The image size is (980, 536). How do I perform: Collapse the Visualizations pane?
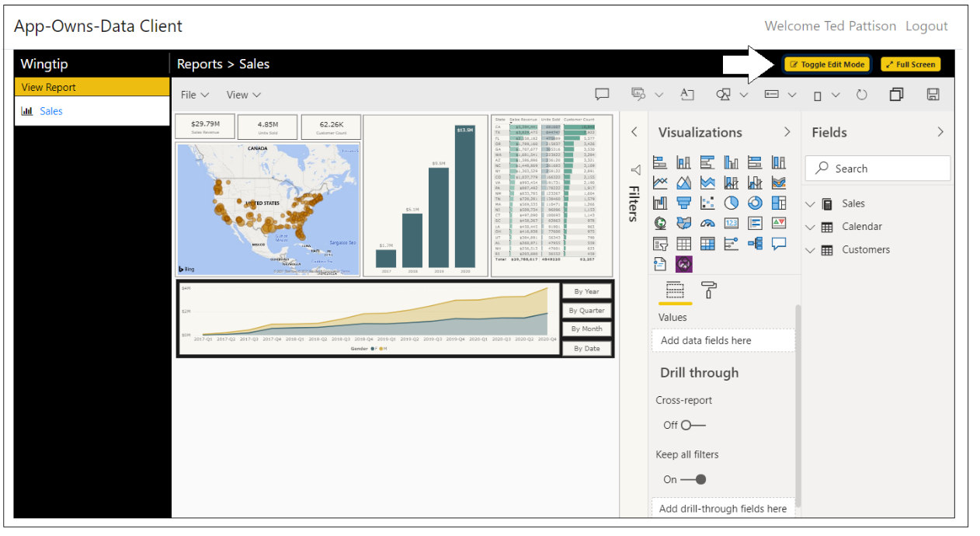point(787,132)
